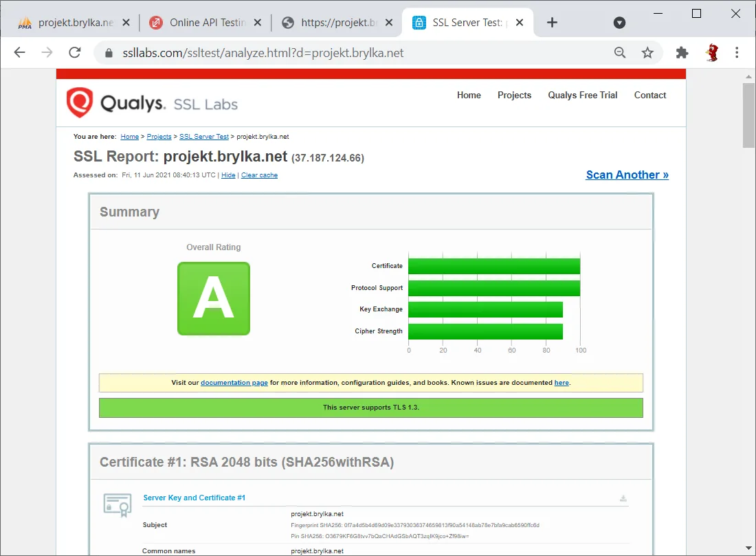Close the SSL Server Test tab
This screenshot has height=556, width=756.
(x=520, y=23)
